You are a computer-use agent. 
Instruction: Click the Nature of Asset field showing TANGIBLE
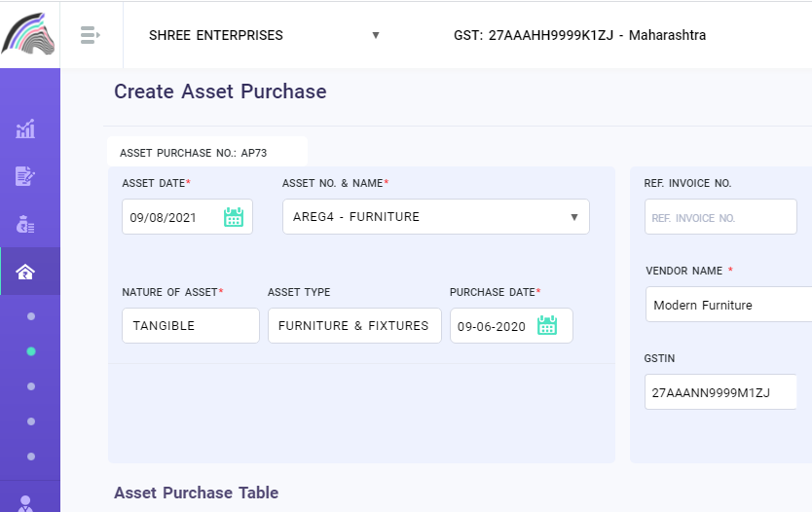point(190,326)
